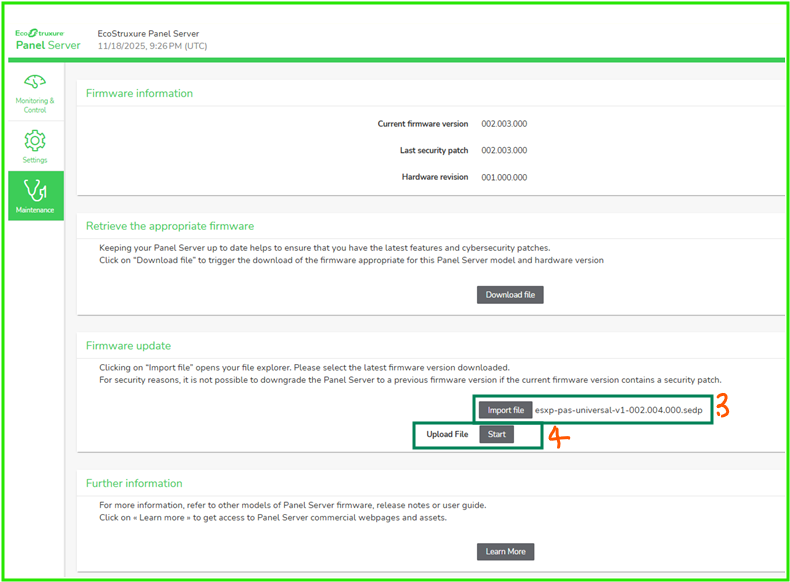Viewport: 790px width, 582px height.
Task: Open the Monitoring & Control menu label
Action: click(35, 105)
